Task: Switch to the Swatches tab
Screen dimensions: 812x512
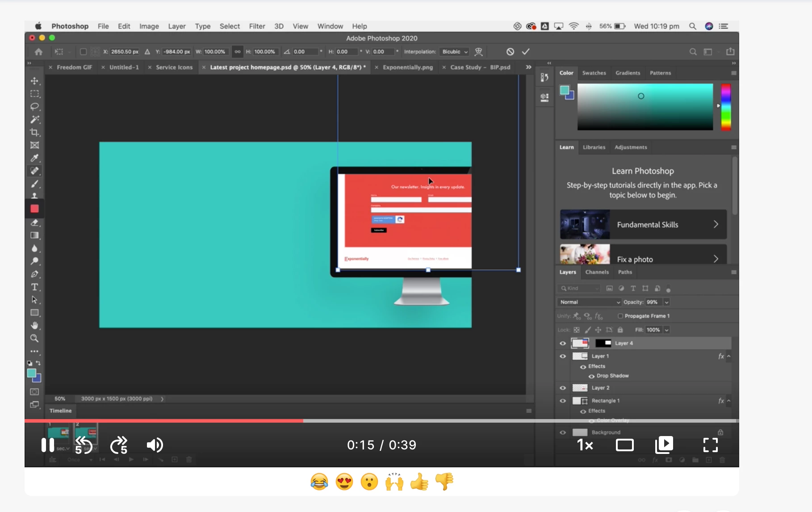Action: 594,73
